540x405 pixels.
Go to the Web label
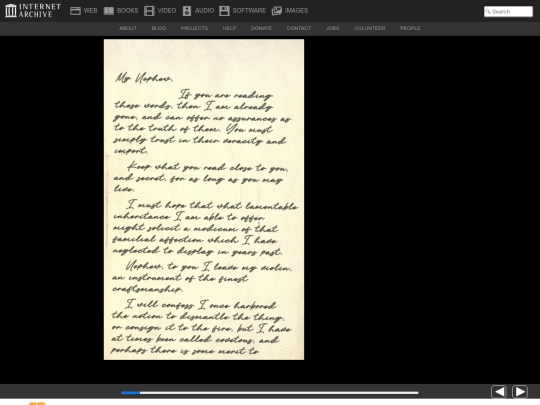coord(90,11)
